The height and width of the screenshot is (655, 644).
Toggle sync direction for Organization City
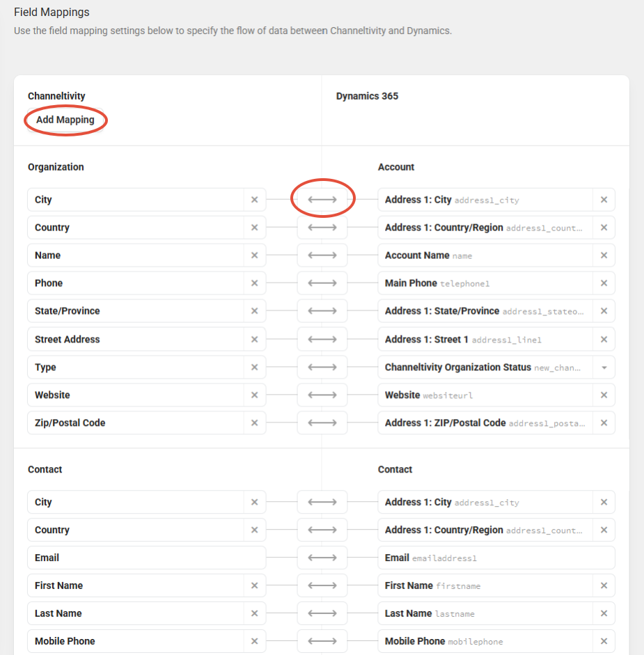click(322, 200)
